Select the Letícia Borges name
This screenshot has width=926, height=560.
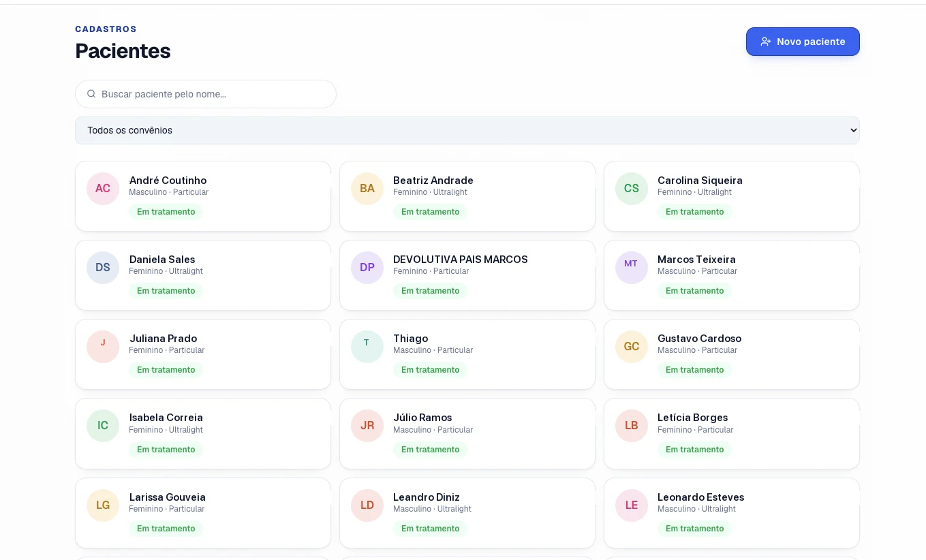point(692,418)
